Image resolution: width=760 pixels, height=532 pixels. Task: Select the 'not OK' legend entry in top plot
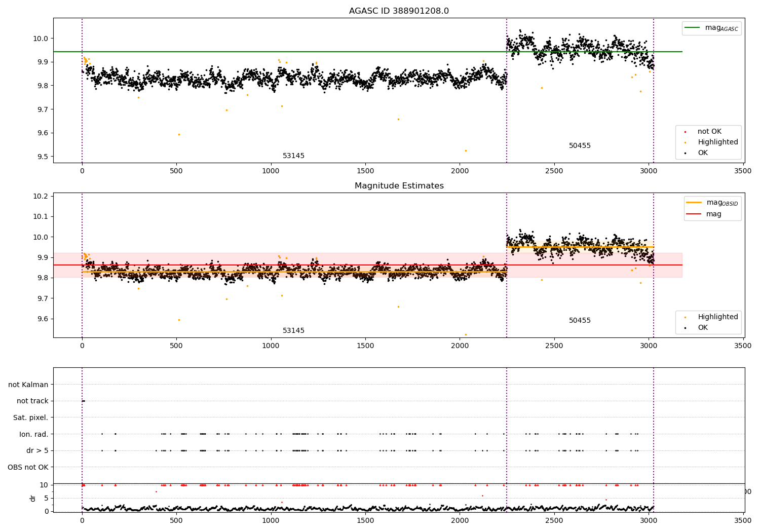(709, 132)
